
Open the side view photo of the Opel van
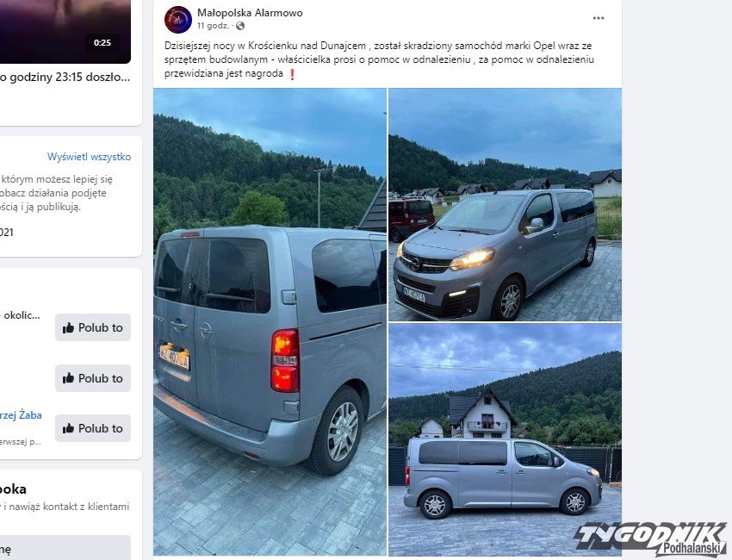click(506, 439)
